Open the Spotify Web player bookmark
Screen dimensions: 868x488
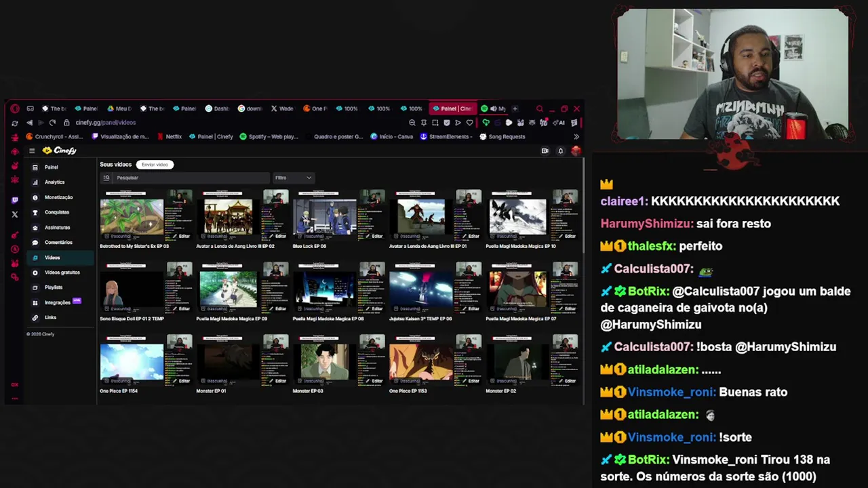269,136
